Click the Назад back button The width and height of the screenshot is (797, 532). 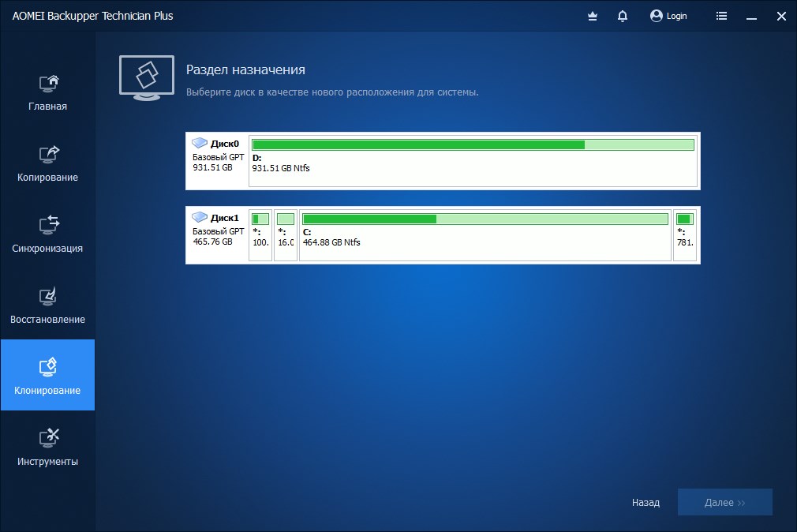(x=645, y=503)
